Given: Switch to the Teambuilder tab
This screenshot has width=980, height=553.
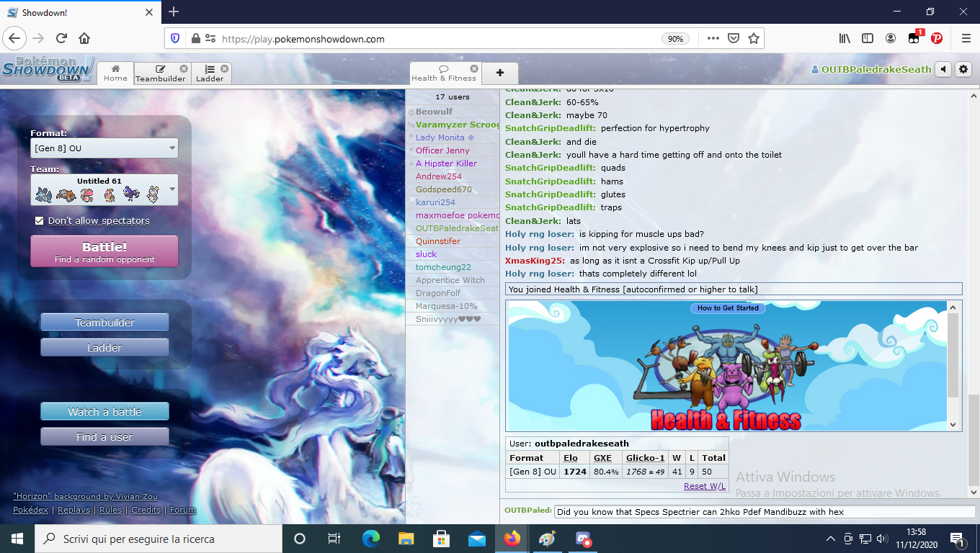Looking at the screenshot, I should [x=161, y=74].
